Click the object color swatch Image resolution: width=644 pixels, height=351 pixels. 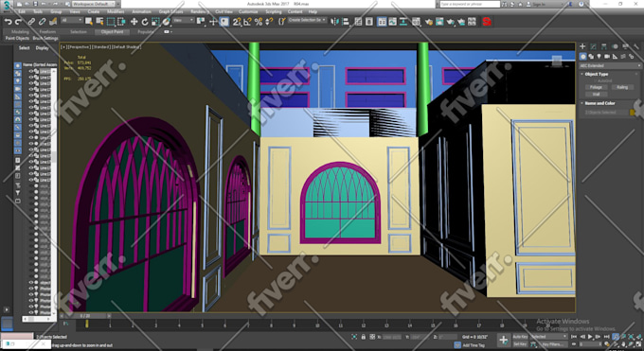(632, 113)
